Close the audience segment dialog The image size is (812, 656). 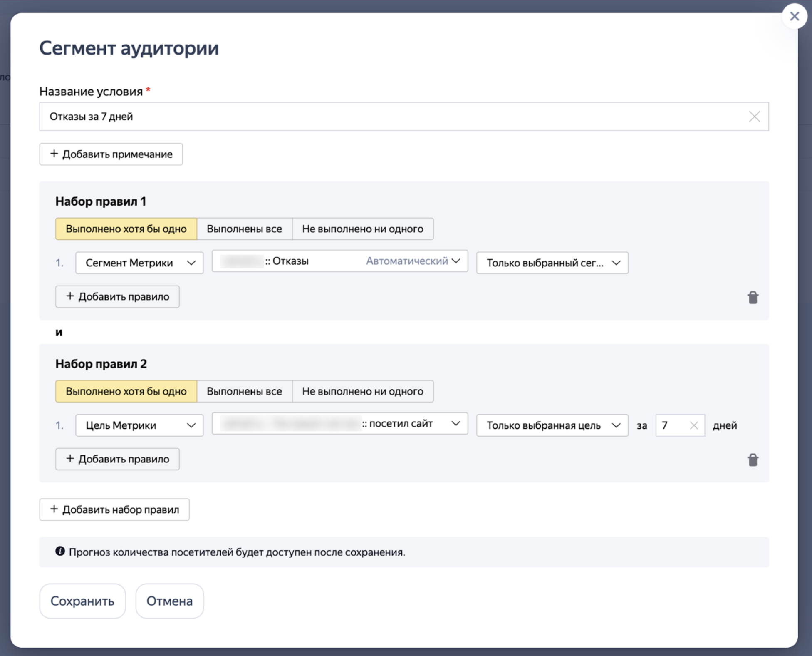[x=794, y=16]
